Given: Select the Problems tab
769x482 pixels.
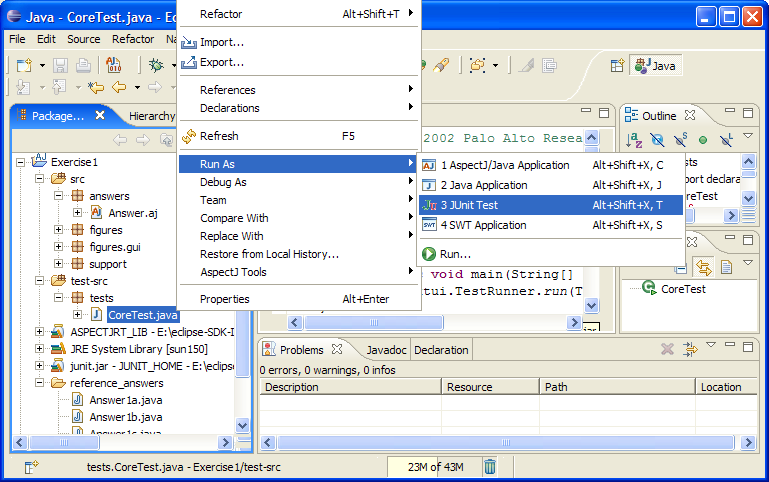Looking at the screenshot, I should coord(301,350).
